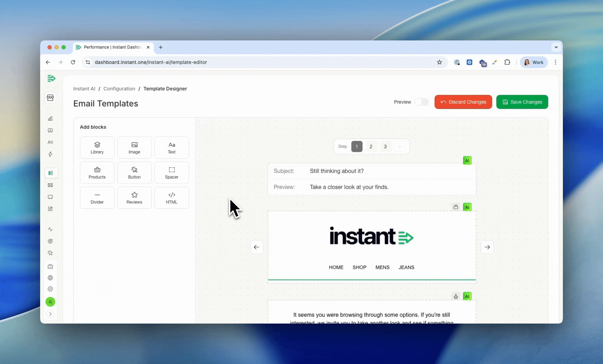Open the analytics bar-chart icon in the sidebar
The image size is (603, 364).
click(50, 119)
